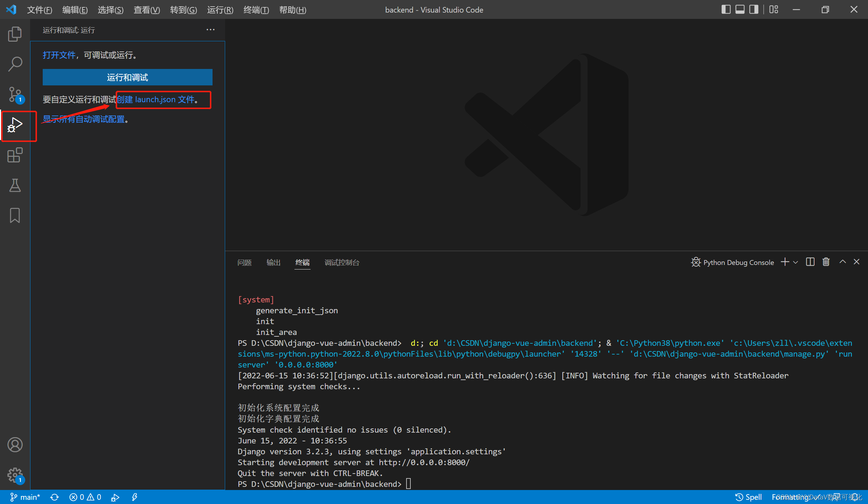This screenshot has width=868, height=504.
Task: Open the 终端(T) menu
Action: pos(256,10)
